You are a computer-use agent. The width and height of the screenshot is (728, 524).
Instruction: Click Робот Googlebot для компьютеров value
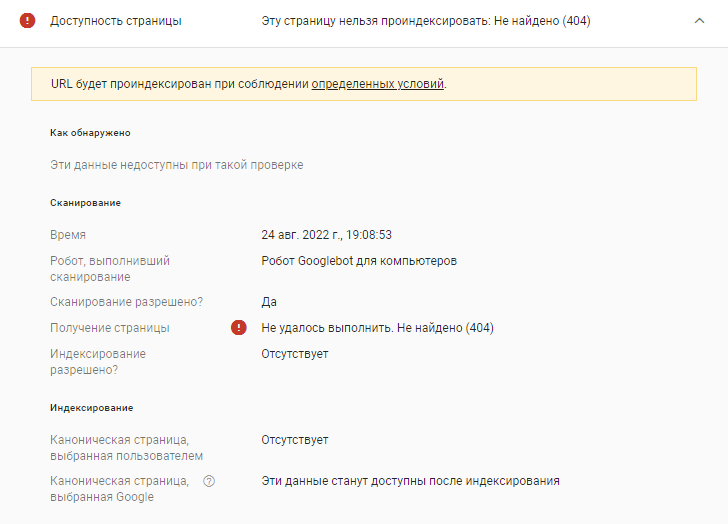359,261
